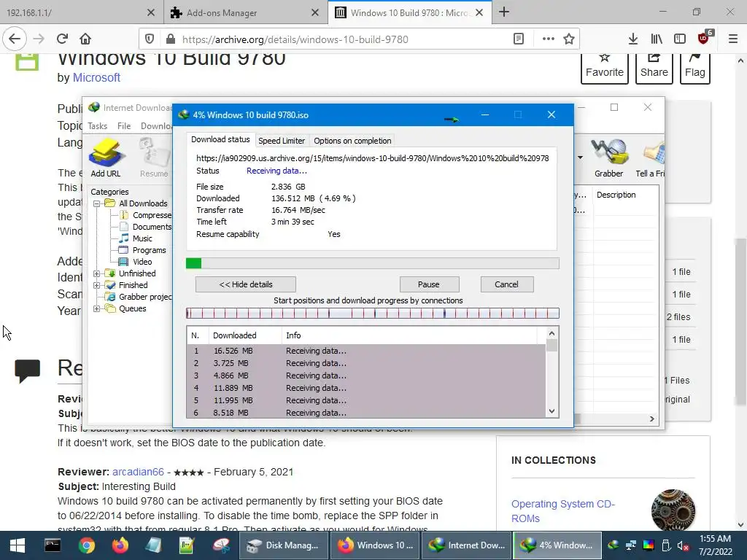Click the Add URL icon in IDM
Screen dimensions: 747x560
(106, 158)
